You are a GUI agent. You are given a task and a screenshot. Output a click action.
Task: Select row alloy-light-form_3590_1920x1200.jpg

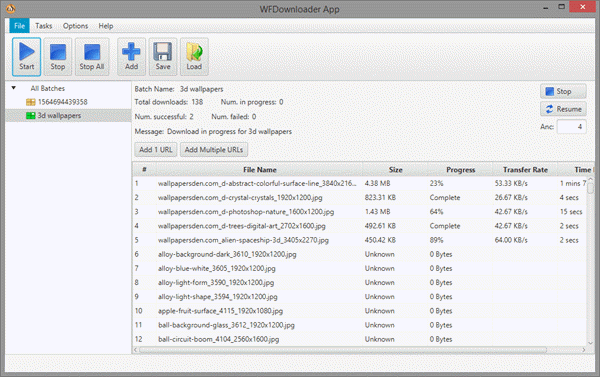(360, 282)
